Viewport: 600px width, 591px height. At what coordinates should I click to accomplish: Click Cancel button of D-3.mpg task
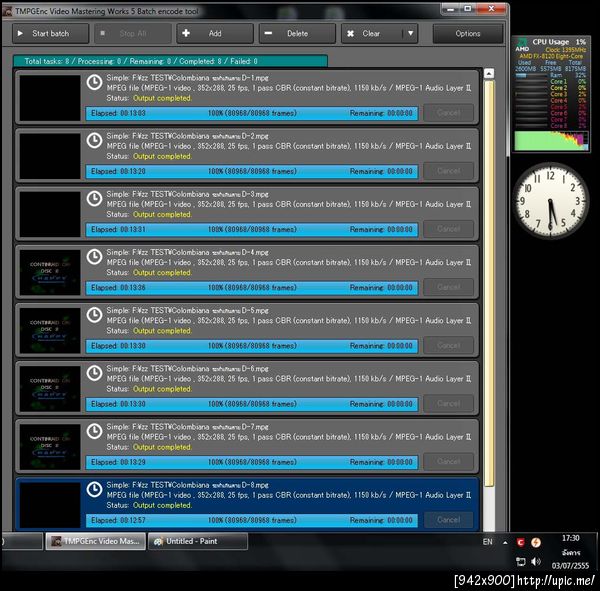448,229
